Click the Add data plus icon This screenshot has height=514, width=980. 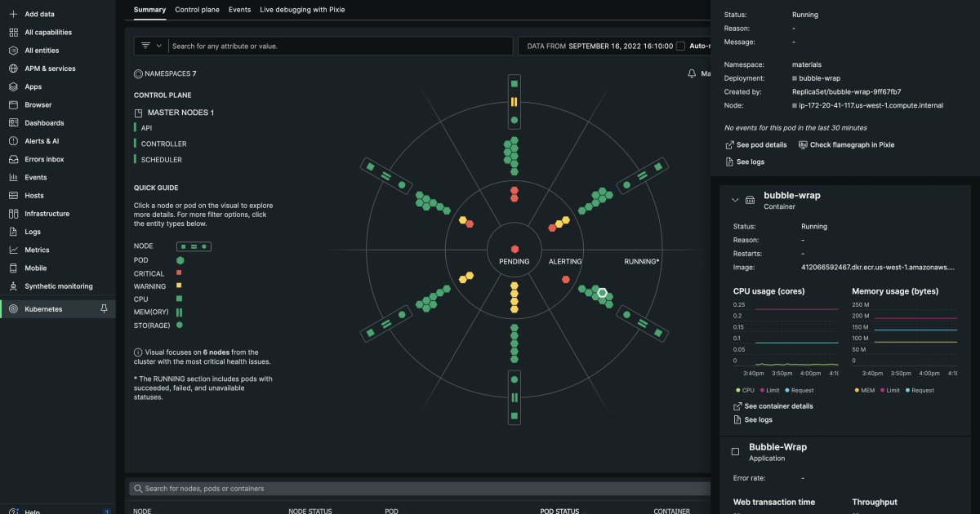point(11,14)
